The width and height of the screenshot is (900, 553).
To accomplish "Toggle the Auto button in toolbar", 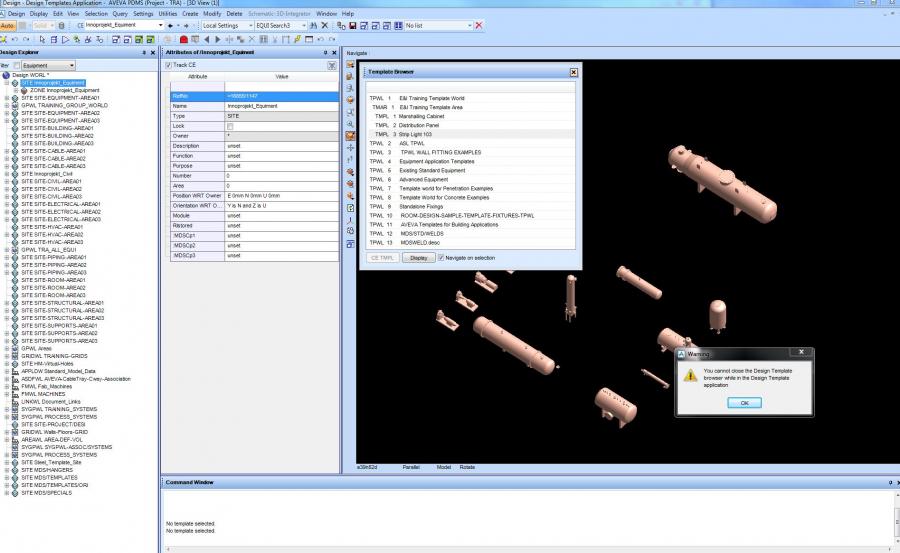I will 7,25.
